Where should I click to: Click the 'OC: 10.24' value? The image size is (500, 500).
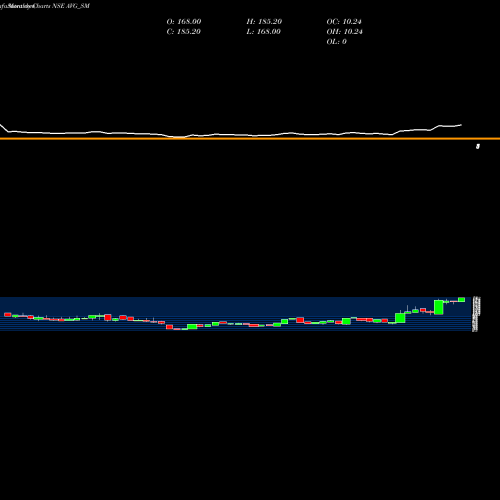click(x=344, y=22)
